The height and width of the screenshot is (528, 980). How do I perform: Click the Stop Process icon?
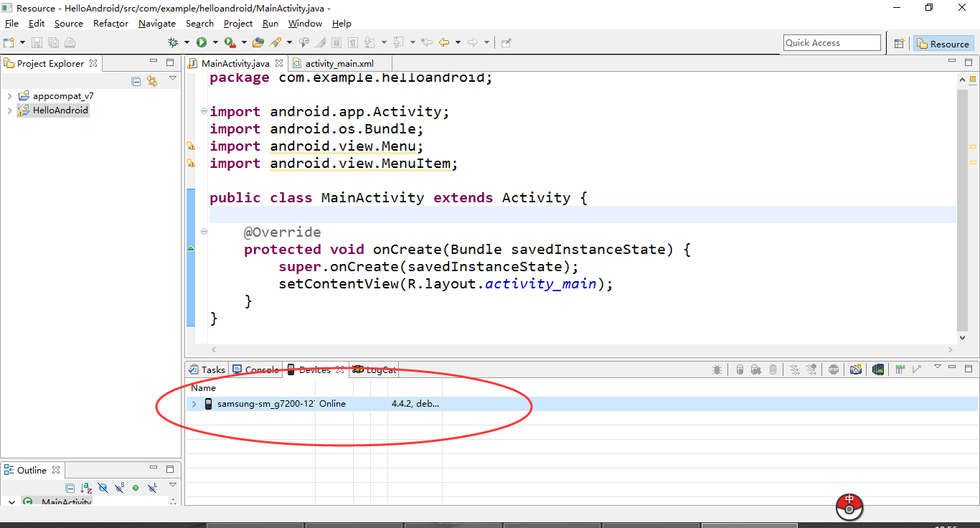click(834, 369)
